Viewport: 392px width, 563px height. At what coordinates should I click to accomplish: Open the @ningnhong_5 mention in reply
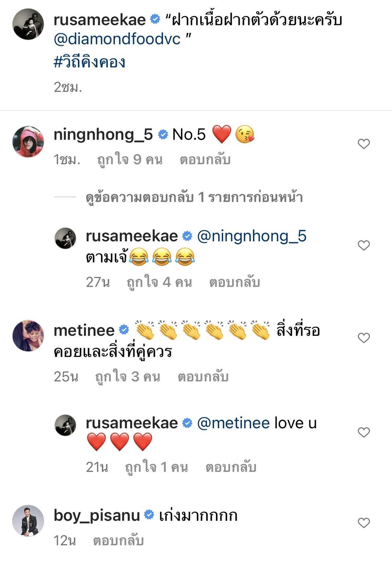[252, 236]
